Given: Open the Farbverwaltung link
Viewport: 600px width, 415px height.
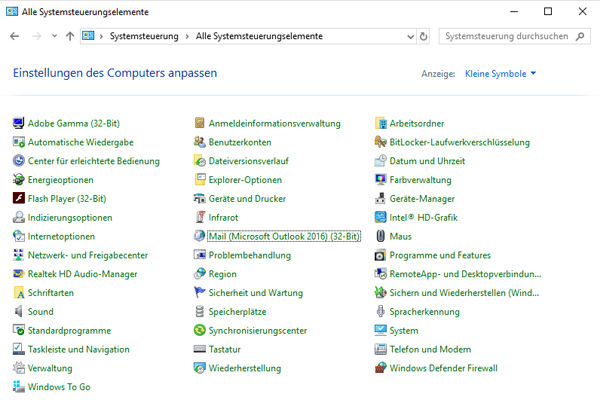Looking at the screenshot, I should click(420, 180).
